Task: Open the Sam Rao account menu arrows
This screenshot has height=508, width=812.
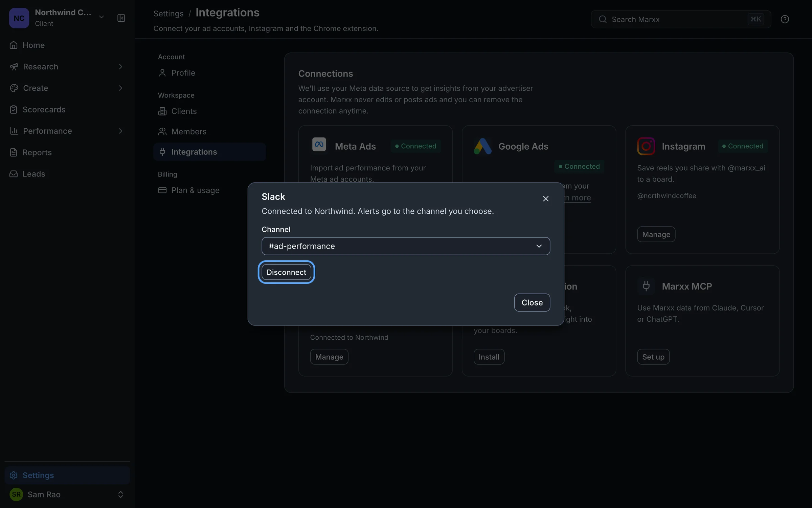Action: coord(120,494)
